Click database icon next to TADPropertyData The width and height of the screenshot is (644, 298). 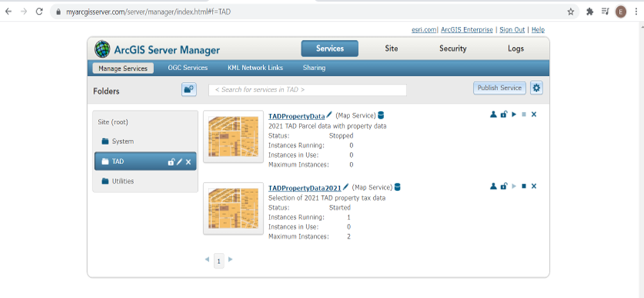coord(381,115)
